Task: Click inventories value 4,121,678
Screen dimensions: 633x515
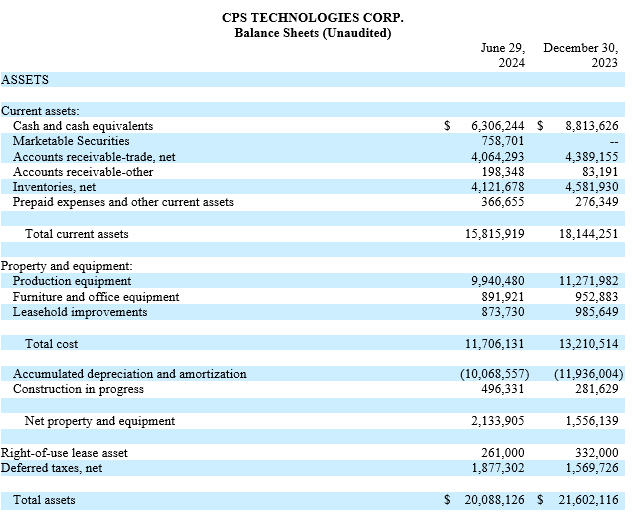Action: pos(497,187)
